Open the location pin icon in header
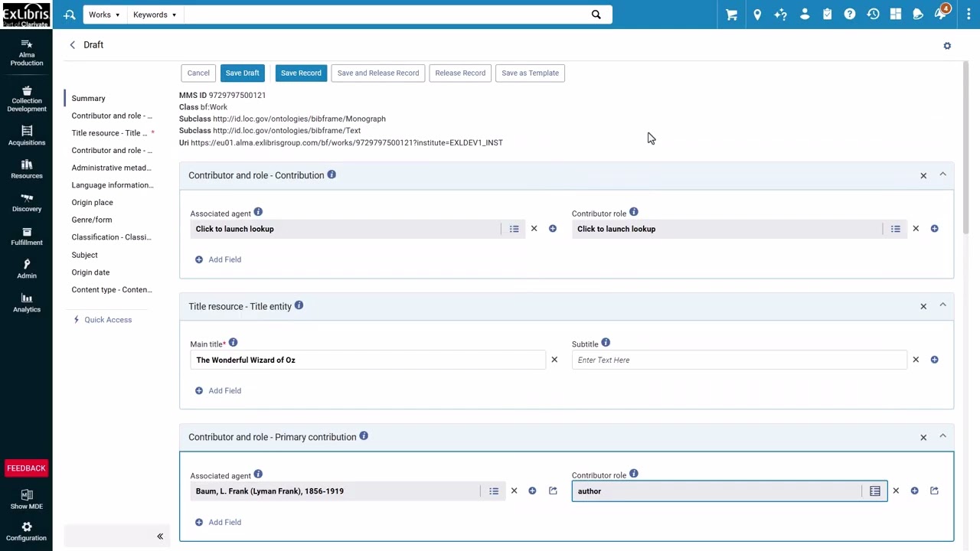This screenshot has height=551, width=980. 757,15
